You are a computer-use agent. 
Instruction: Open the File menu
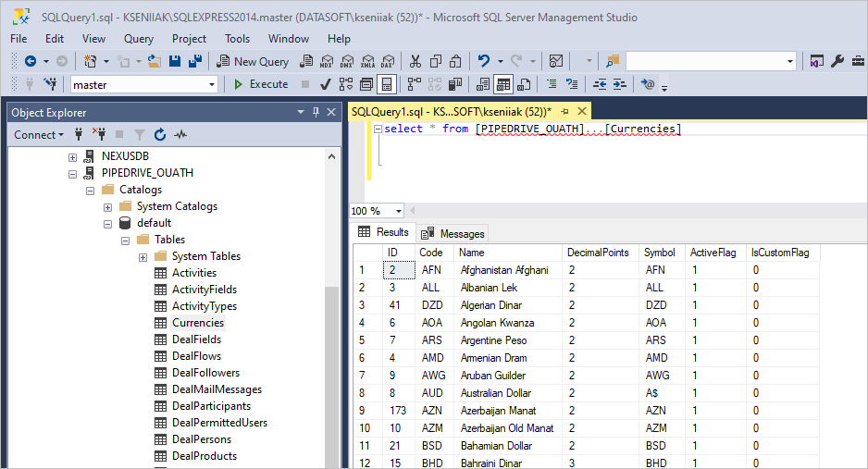click(x=19, y=39)
